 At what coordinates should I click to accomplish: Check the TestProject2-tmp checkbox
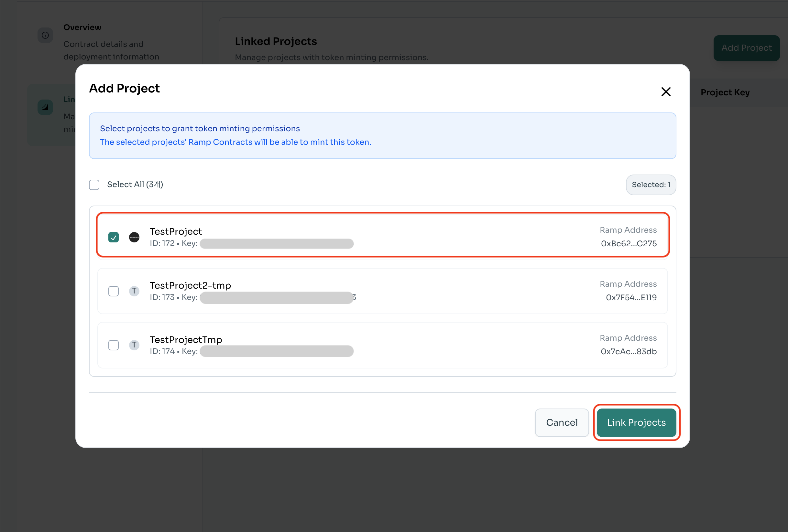coord(114,291)
